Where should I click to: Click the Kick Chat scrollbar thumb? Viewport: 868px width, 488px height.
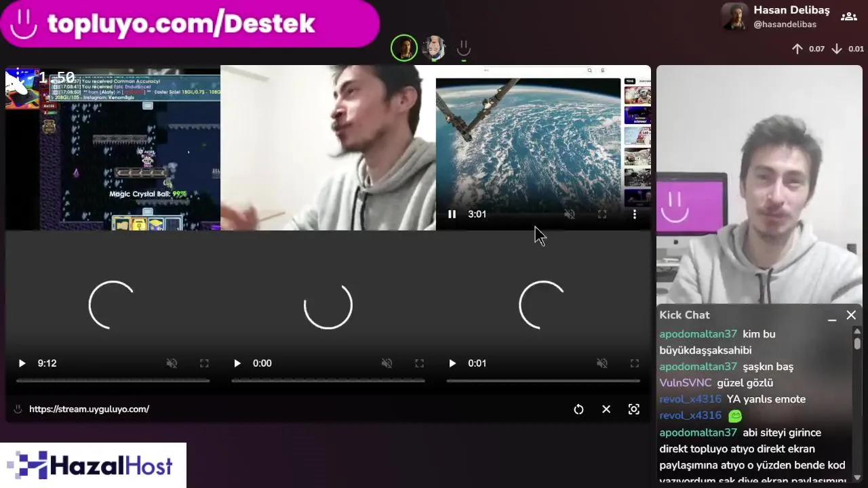click(857, 344)
